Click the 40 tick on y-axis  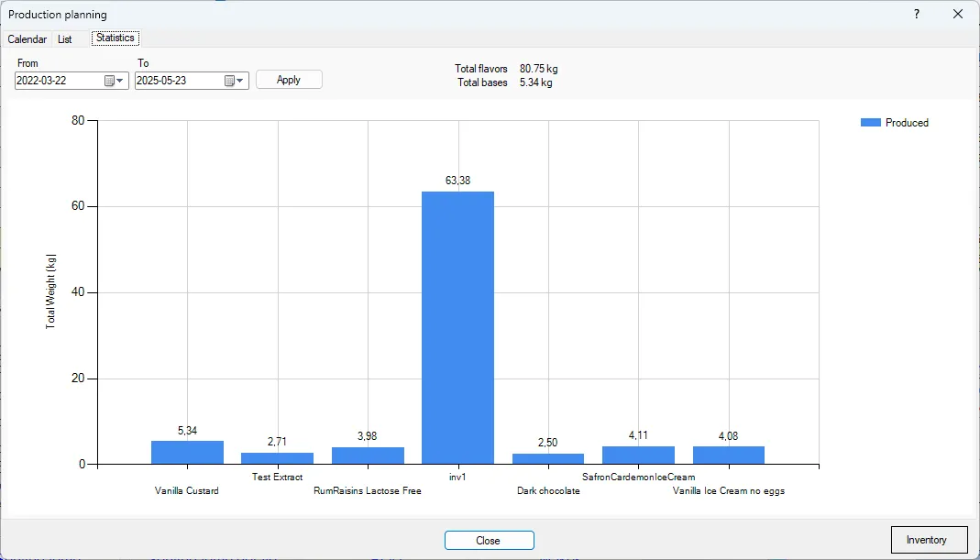(x=78, y=292)
